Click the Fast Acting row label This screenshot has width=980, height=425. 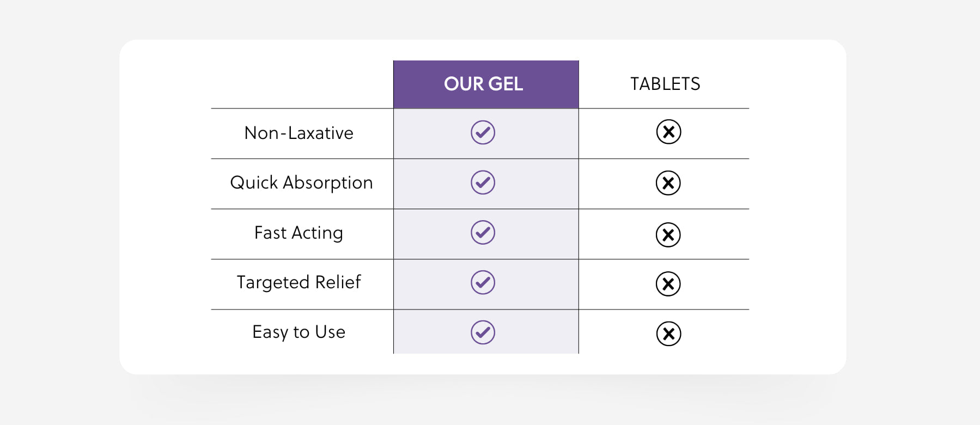click(x=299, y=233)
